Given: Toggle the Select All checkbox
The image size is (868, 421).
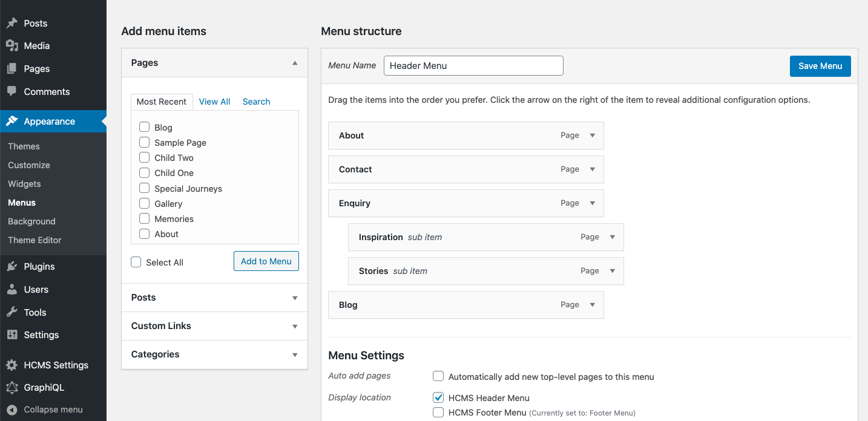Looking at the screenshot, I should pos(136,262).
